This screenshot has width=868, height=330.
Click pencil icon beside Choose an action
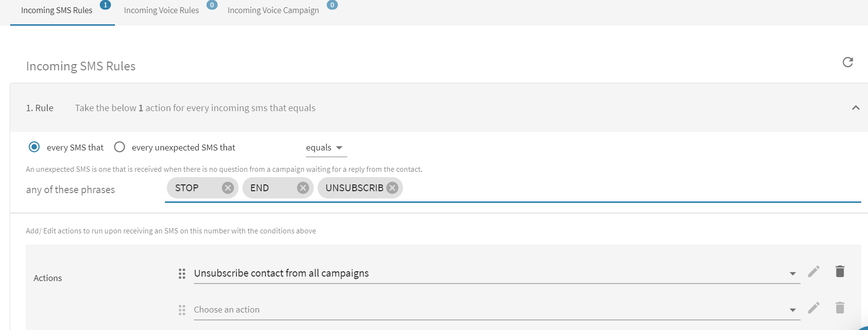tap(814, 308)
